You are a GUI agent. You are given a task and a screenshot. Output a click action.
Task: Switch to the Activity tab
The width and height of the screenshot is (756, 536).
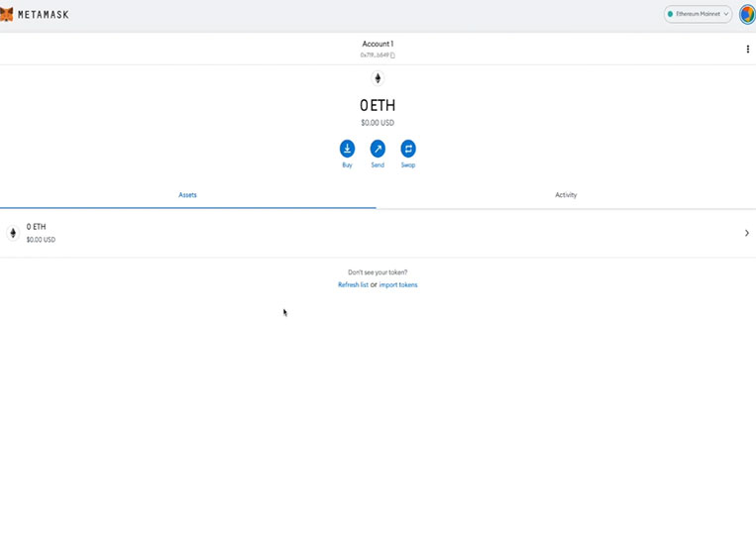[566, 195]
